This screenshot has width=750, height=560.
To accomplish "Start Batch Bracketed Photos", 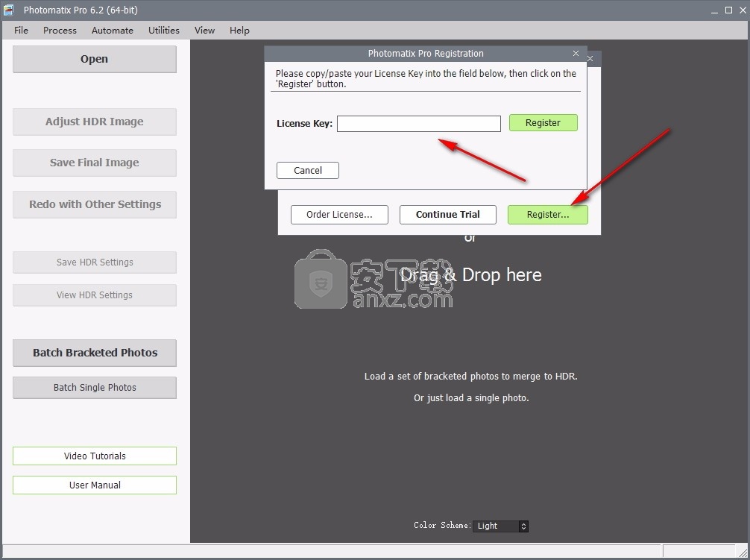I will [94, 353].
